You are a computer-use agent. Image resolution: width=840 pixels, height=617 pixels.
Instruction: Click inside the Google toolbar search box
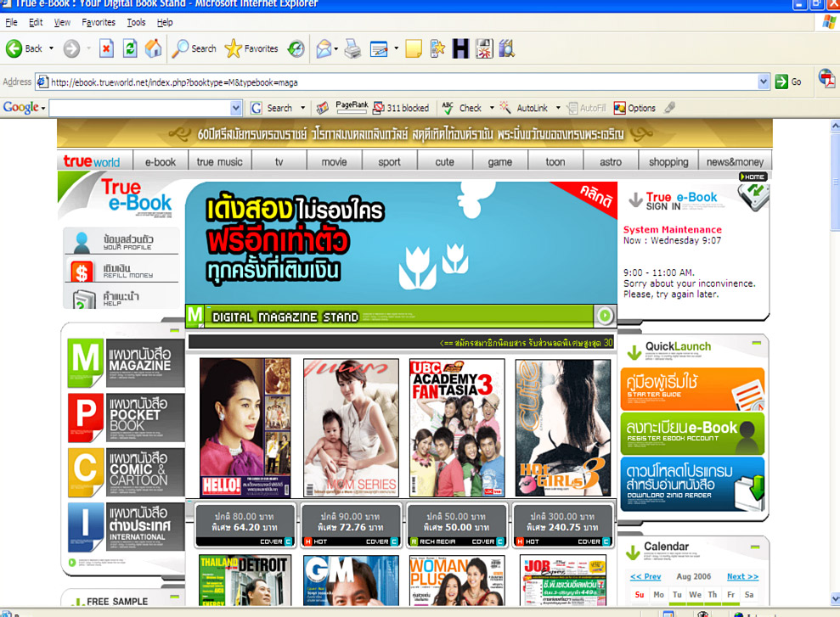click(140, 108)
